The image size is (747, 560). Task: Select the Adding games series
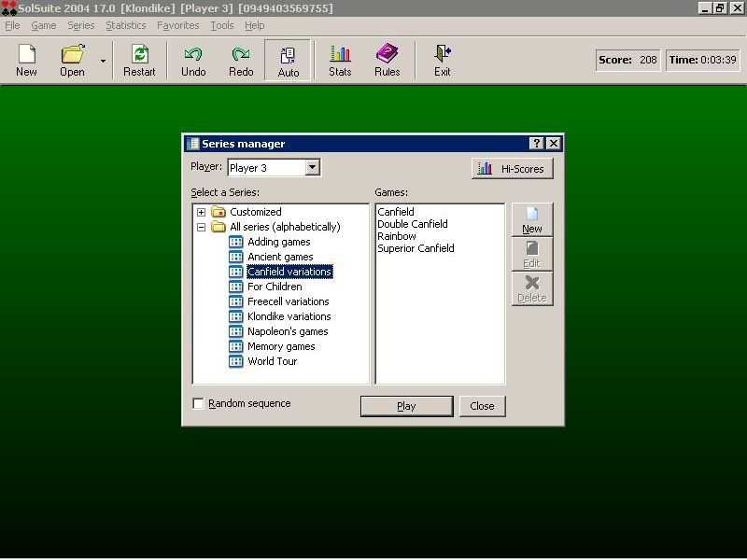click(278, 242)
